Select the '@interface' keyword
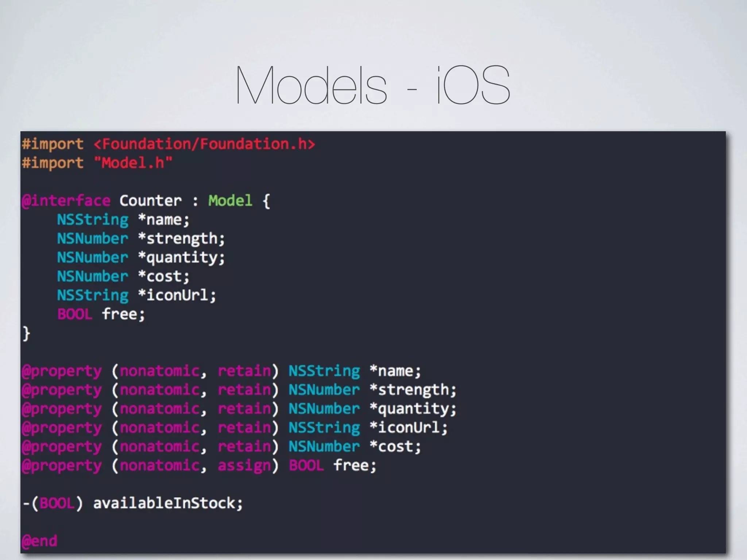Viewport: 747px width, 560px height. coord(66,201)
